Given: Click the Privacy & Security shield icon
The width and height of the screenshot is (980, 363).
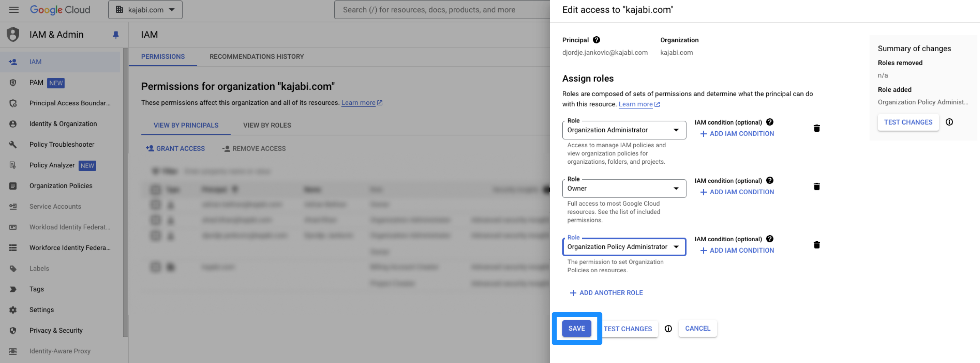Looking at the screenshot, I should pyautogui.click(x=13, y=331).
